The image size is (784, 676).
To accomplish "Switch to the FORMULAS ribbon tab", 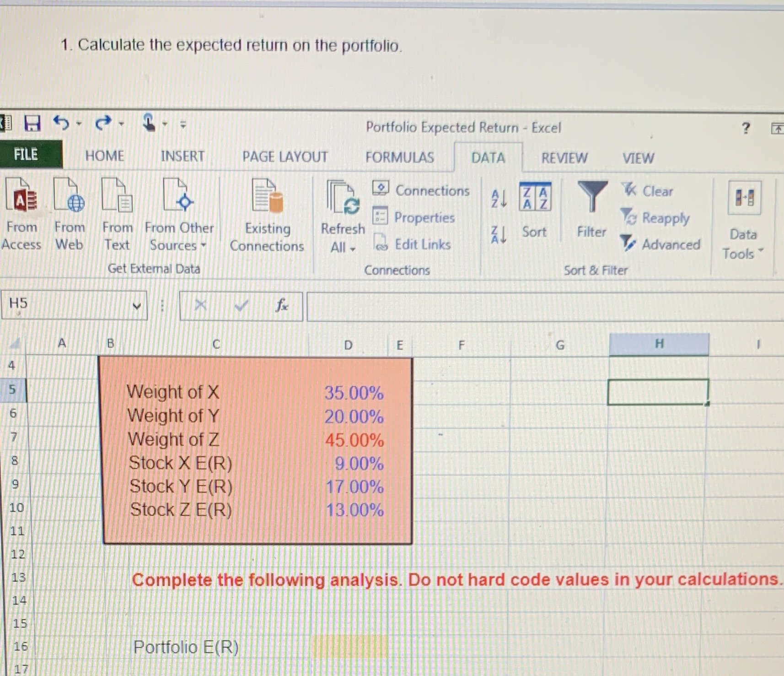I will [399, 157].
